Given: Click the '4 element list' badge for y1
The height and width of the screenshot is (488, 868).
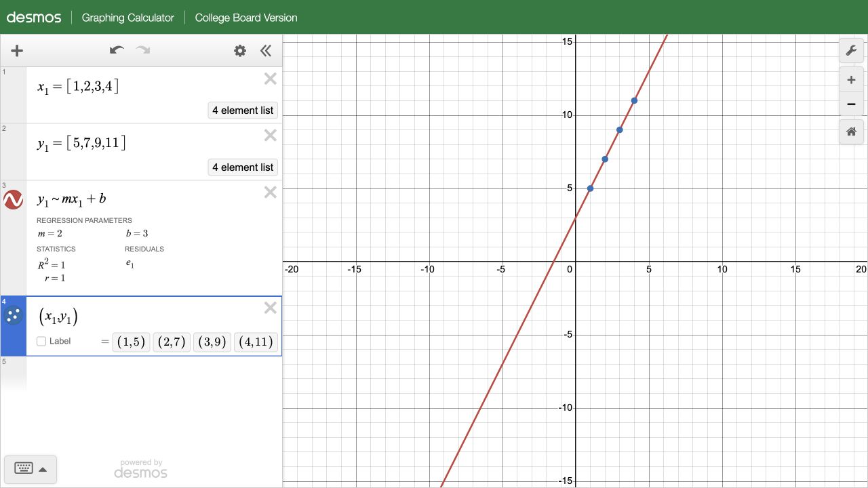Looking at the screenshot, I should pyautogui.click(x=243, y=167).
